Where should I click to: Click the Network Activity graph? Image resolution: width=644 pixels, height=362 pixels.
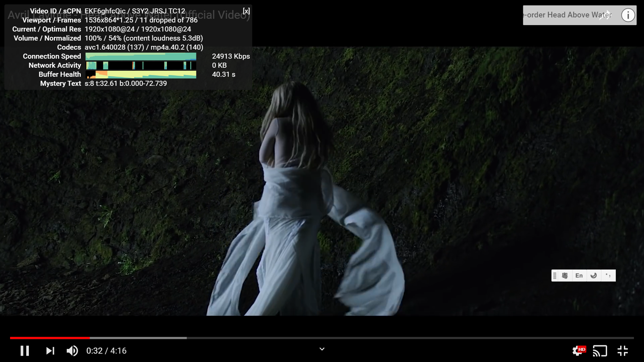click(141, 65)
